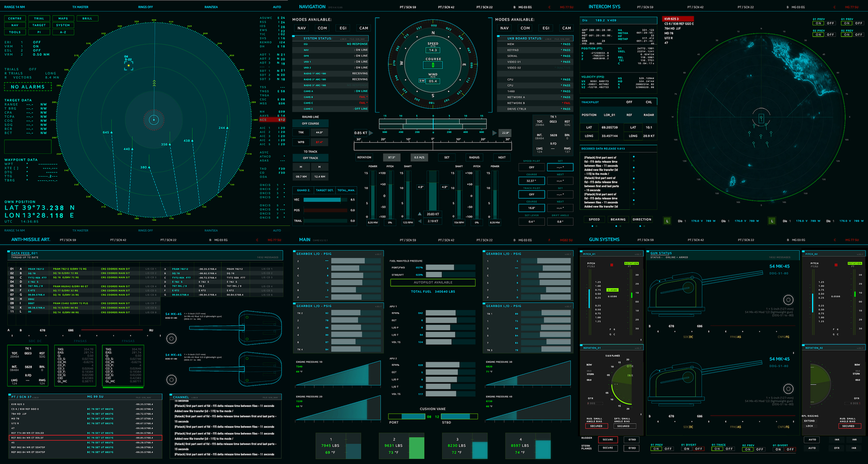Switch to the DIRECTION tab in Intercom
Image resolution: width=868 pixels, height=464 pixels.
point(642,219)
